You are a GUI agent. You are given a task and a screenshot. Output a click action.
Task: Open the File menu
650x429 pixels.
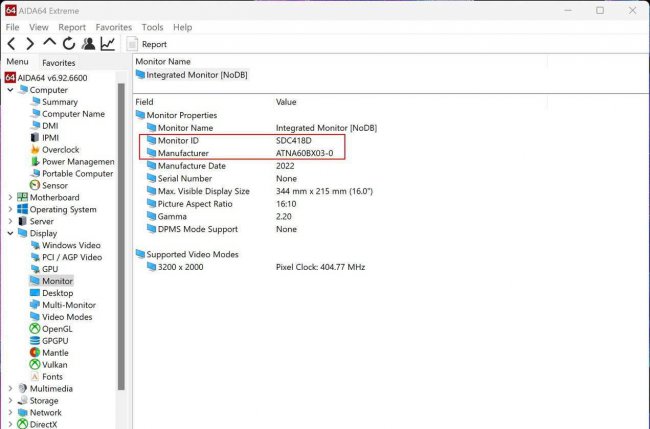[x=12, y=27]
